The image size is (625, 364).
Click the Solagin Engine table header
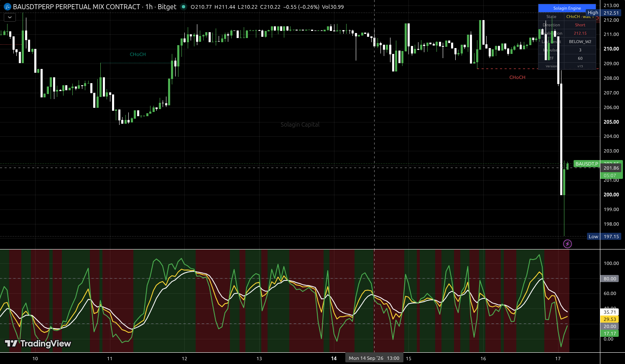pyautogui.click(x=567, y=8)
